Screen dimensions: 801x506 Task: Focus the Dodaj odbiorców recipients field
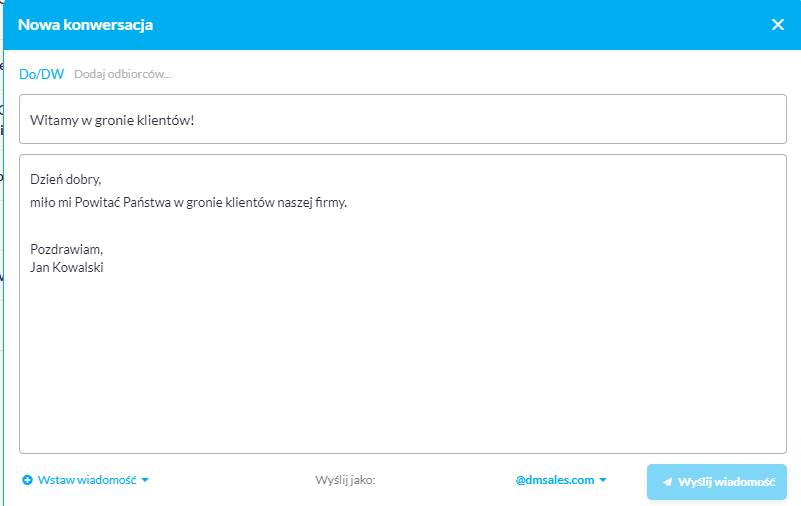[x=123, y=74]
